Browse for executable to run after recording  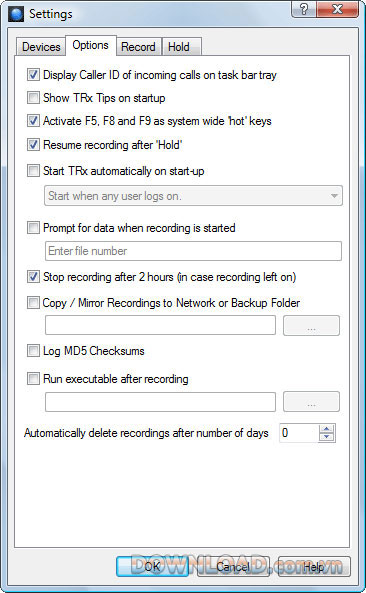(311, 402)
